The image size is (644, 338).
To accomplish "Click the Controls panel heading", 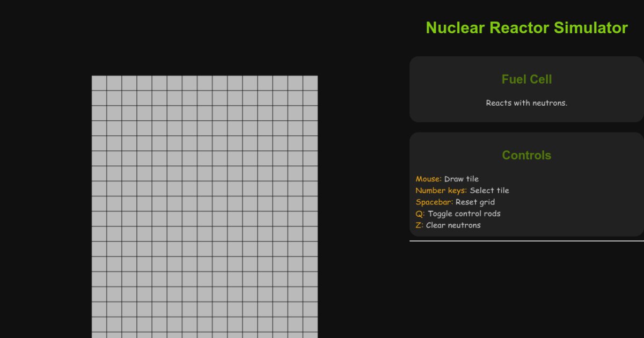I will click(526, 155).
